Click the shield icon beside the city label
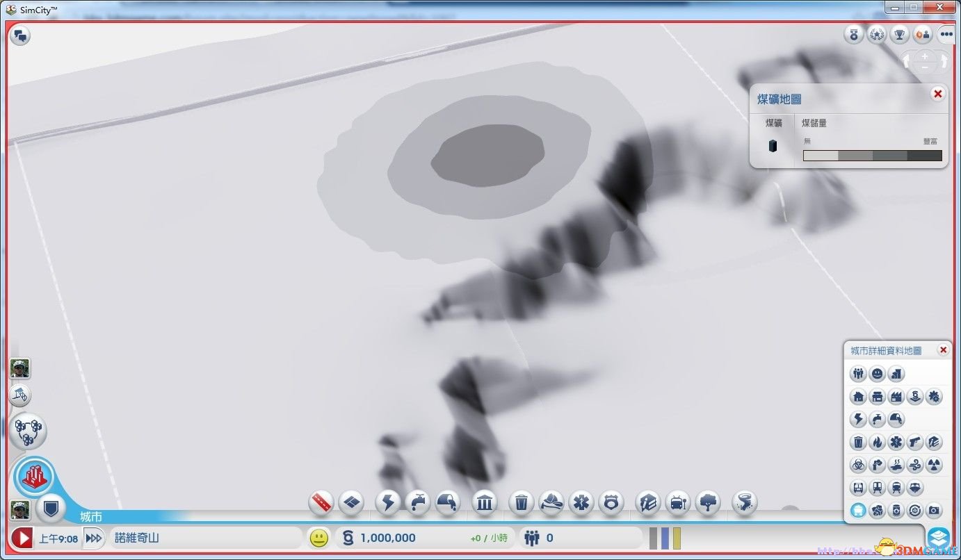 50,509
